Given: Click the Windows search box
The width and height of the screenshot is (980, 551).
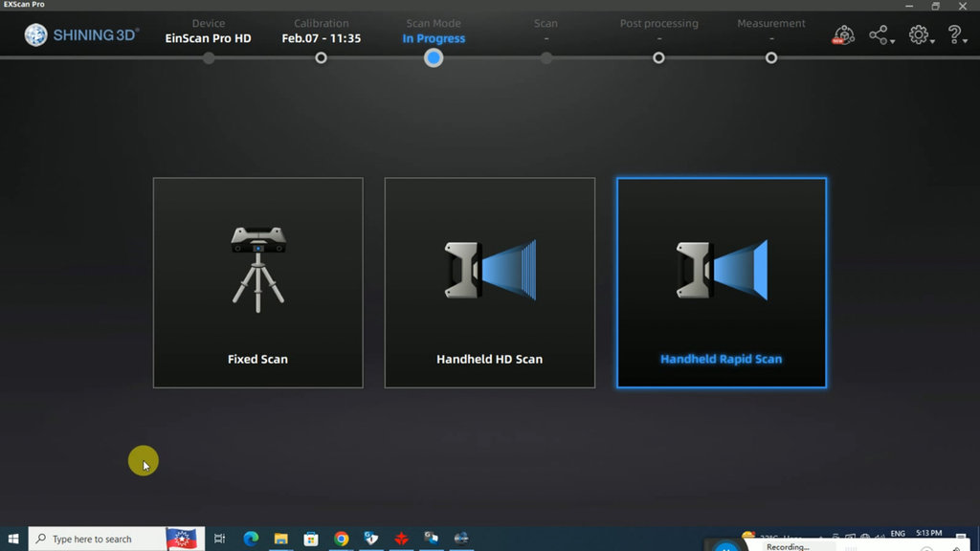Looking at the screenshot, I should click(x=96, y=539).
